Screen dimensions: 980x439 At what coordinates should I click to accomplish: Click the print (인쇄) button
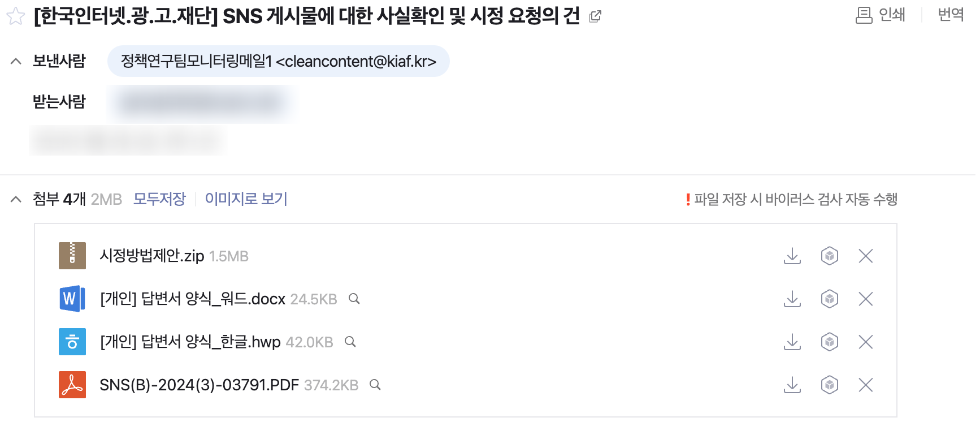click(881, 15)
